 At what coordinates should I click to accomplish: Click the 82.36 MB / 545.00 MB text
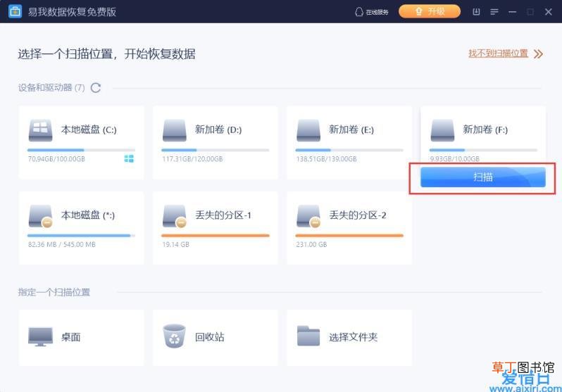(x=62, y=244)
